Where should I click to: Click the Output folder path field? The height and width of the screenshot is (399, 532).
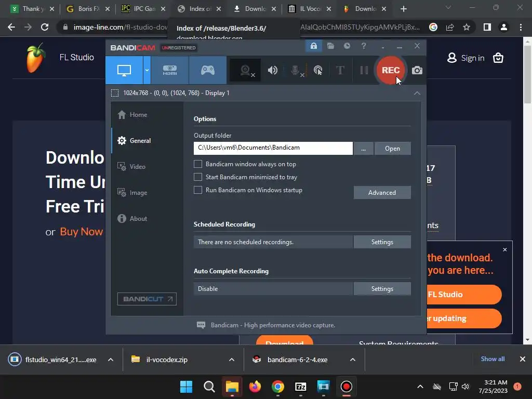(273, 148)
